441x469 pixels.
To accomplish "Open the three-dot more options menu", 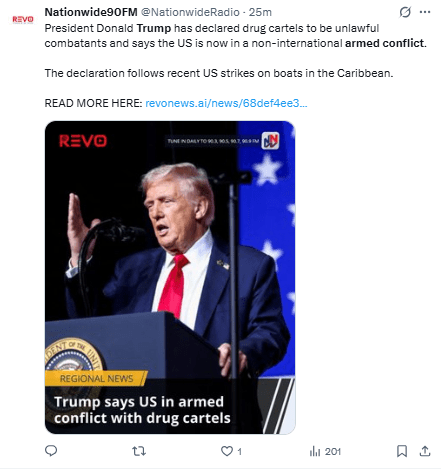I will click(x=425, y=12).
